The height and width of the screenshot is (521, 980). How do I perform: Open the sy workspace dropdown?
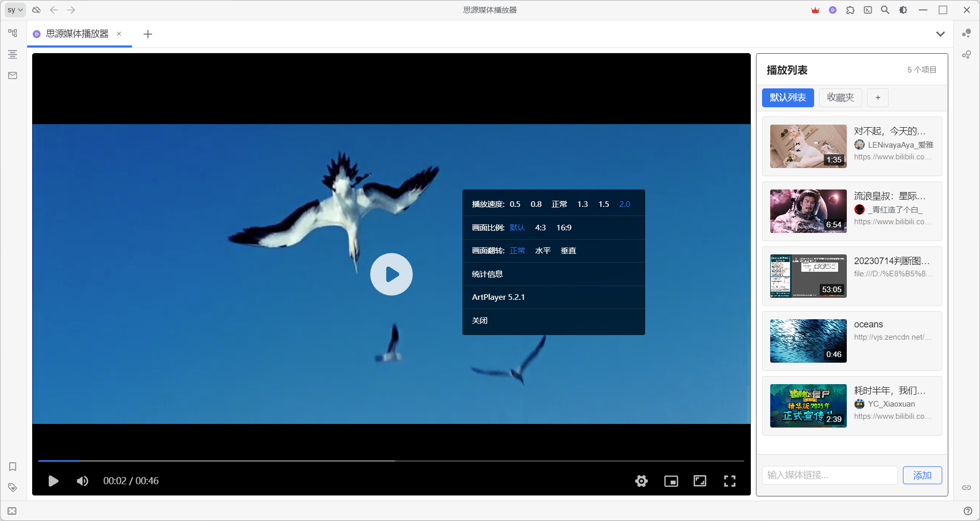coord(15,10)
